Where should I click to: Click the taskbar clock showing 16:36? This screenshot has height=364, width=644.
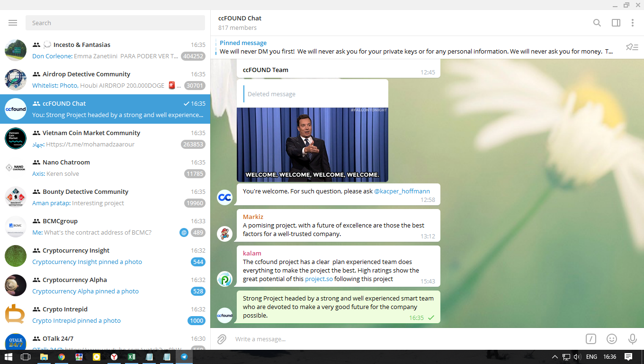(x=610, y=357)
